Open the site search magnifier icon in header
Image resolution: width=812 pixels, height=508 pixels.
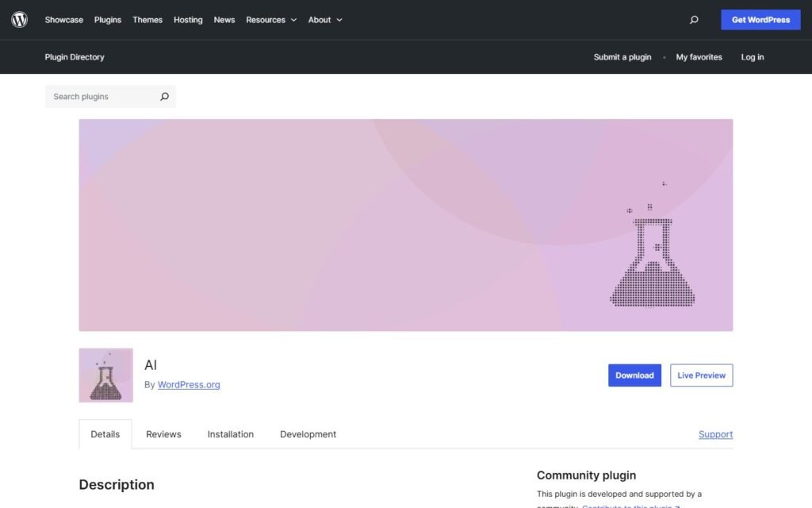(694, 20)
